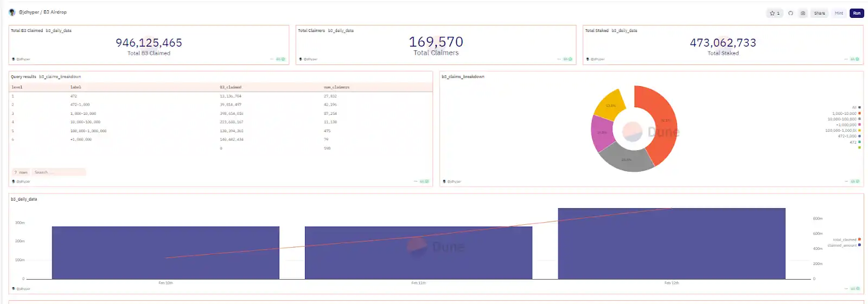The image size is (868, 304).
Task: Open the GitHub icon link
Action: [x=790, y=13]
